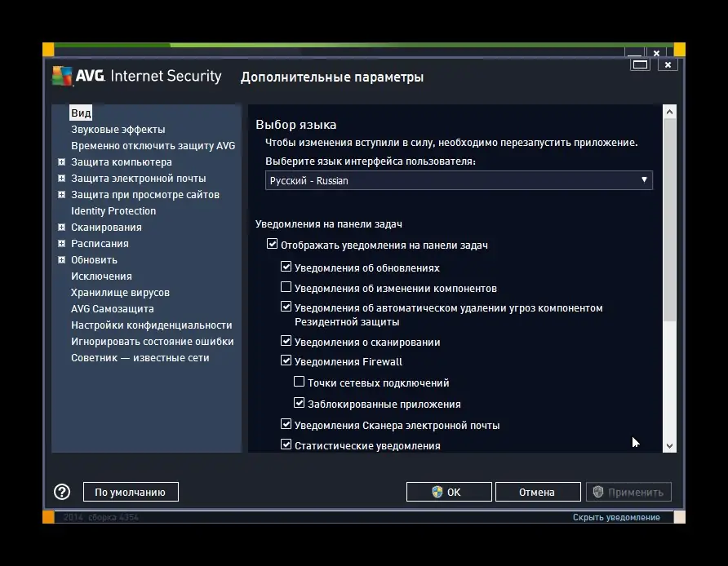This screenshot has height=566, width=728.
Task: Click the AVG logo icon
Action: 62,76
